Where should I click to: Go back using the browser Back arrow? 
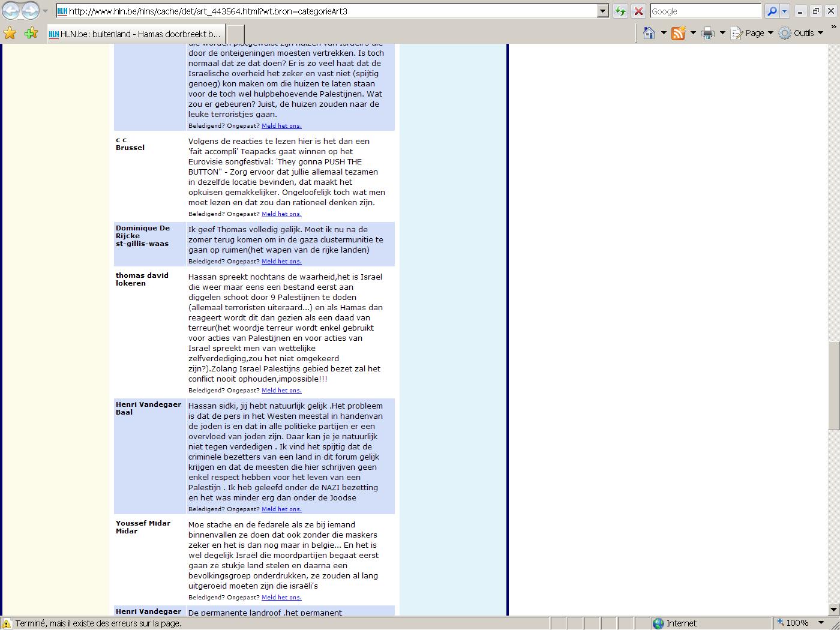pyautogui.click(x=11, y=11)
